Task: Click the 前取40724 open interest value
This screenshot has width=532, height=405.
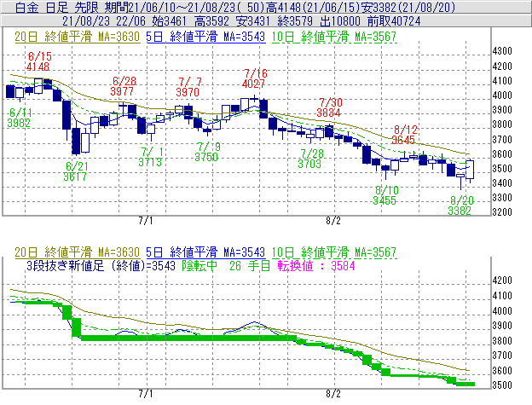Action: 394,21
